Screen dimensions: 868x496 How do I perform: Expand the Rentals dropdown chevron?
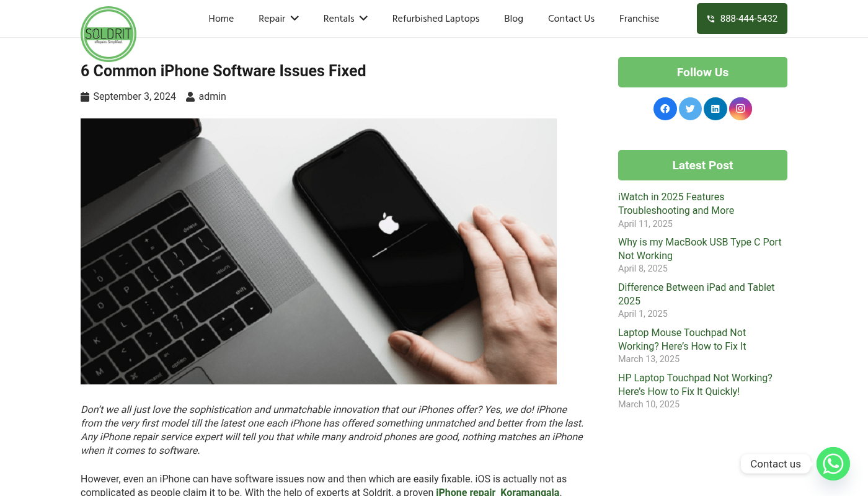(x=363, y=19)
